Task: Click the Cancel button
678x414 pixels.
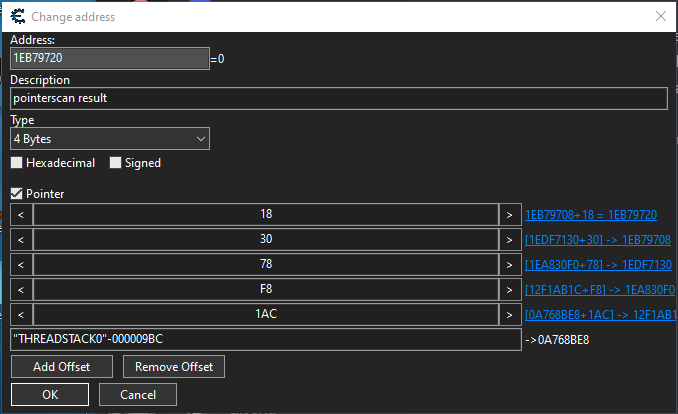Action: point(138,394)
